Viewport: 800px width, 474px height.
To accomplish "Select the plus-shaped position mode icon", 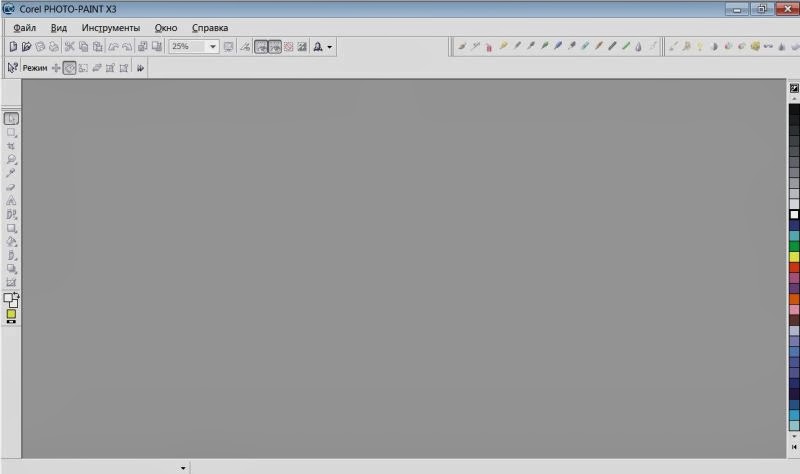I will pyautogui.click(x=56, y=68).
